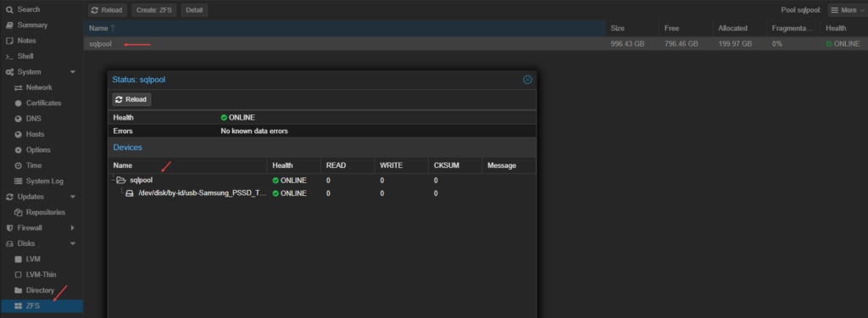Image resolution: width=868 pixels, height=318 pixels.
Task: Click the Samsung PSSD disk device icon
Action: coord(130,193)
